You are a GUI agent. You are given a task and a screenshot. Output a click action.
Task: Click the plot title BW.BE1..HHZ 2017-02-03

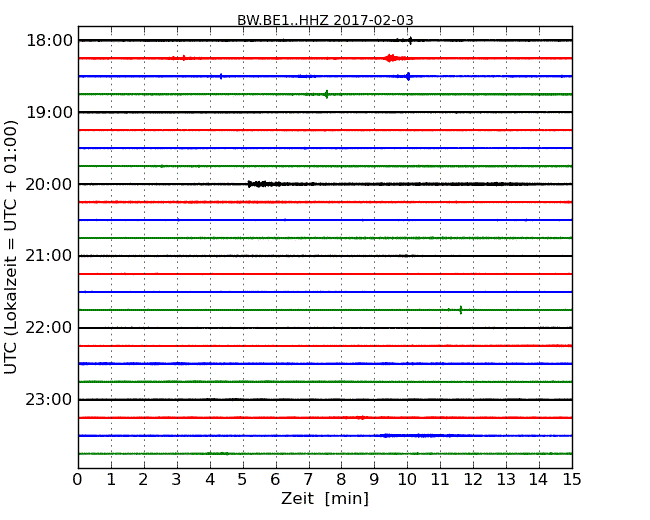point(325,20)
